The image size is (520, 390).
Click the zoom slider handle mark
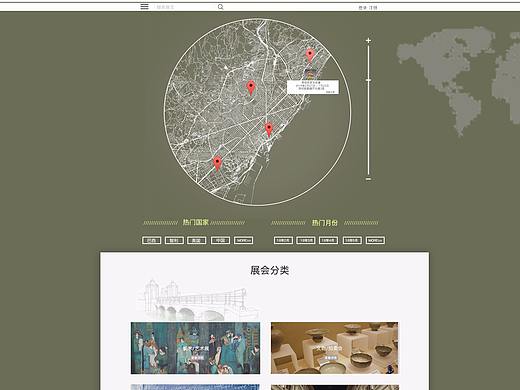point(368,80)
